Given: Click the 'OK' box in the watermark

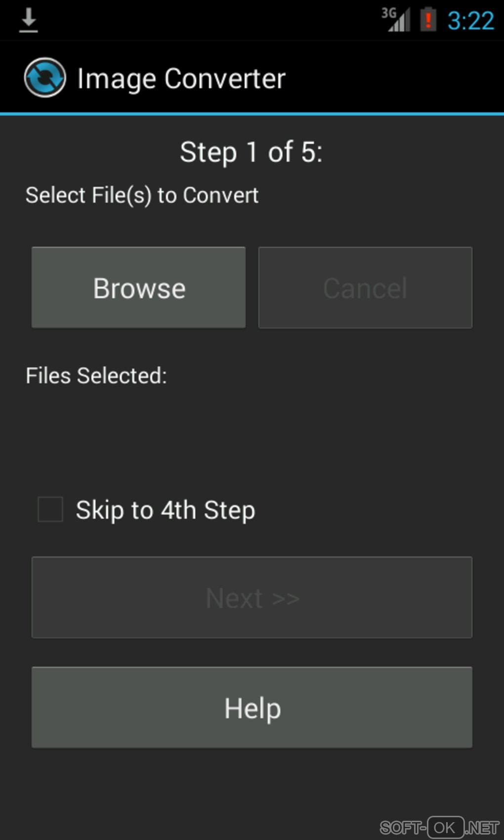Looking at the screenshot, I should 445,827.
